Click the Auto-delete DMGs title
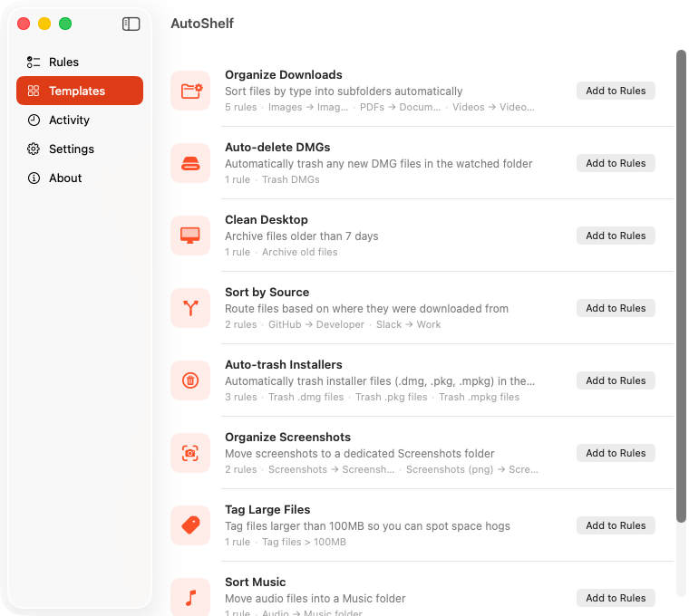The width and height of the screenshot is (689, 616). pos(277,147)
